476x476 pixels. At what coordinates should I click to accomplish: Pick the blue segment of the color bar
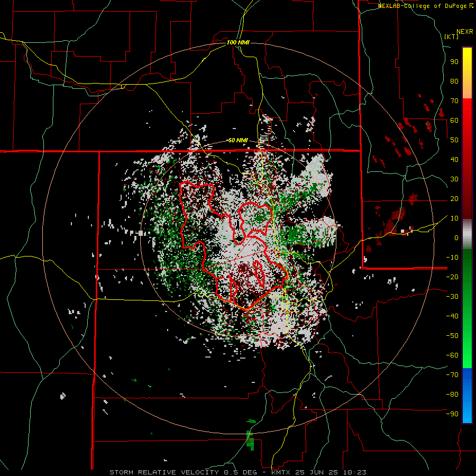click(x=467, y=395)
